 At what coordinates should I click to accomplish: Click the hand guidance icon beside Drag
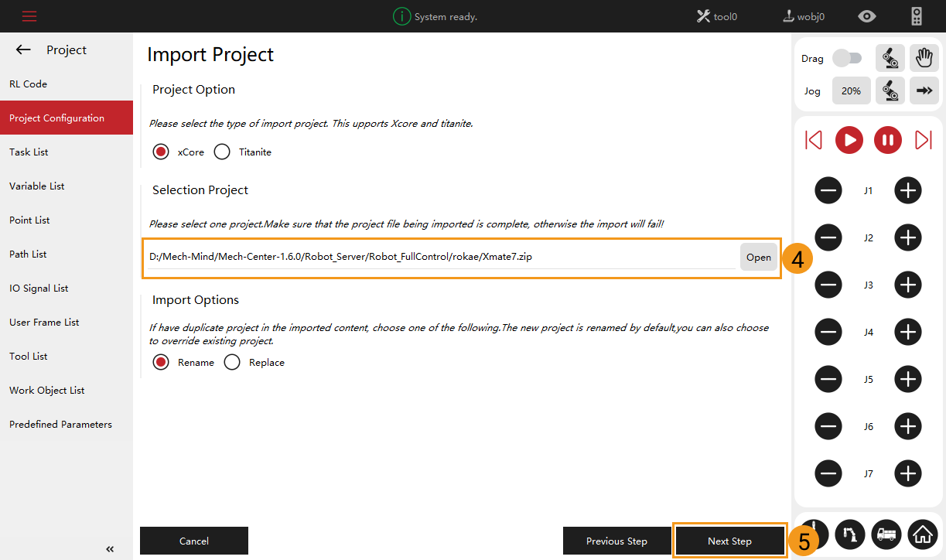pyautogui.click(x=924, y=57)
